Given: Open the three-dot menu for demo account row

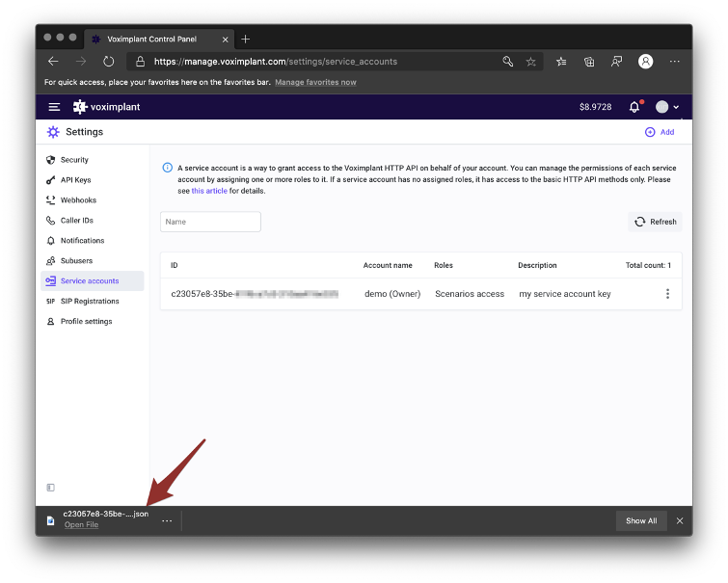Looking at the screenshot, I should [x=667, y=294].
